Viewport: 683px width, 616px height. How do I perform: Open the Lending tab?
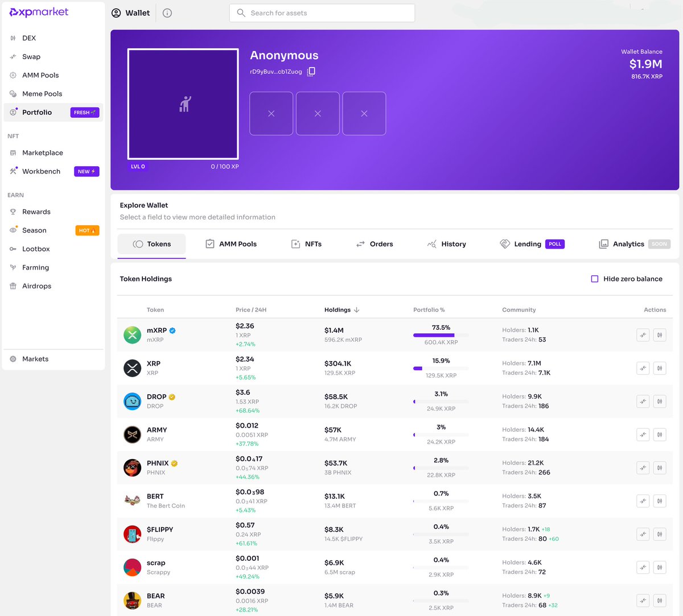(532, 244)
